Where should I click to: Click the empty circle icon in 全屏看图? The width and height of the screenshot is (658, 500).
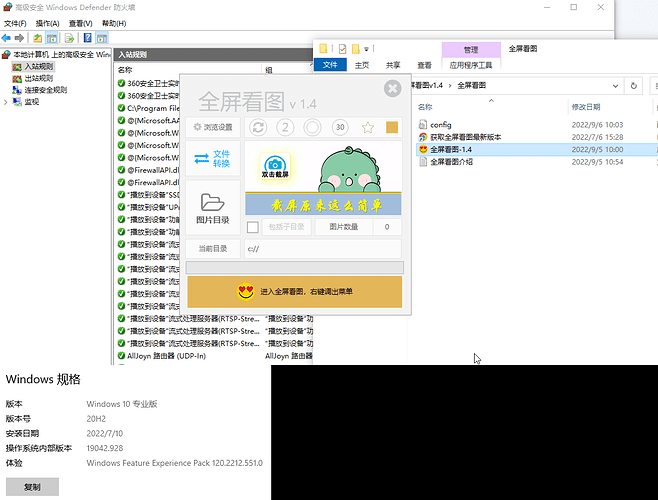313,127
